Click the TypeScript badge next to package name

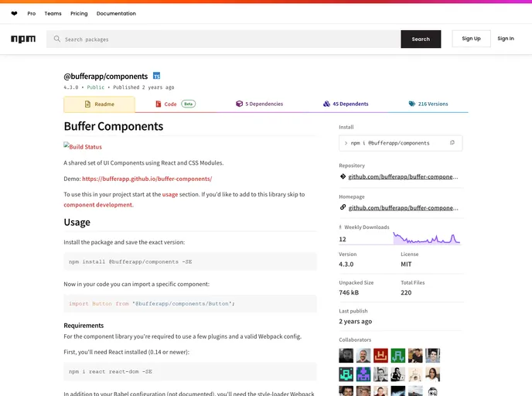point(156,76)
